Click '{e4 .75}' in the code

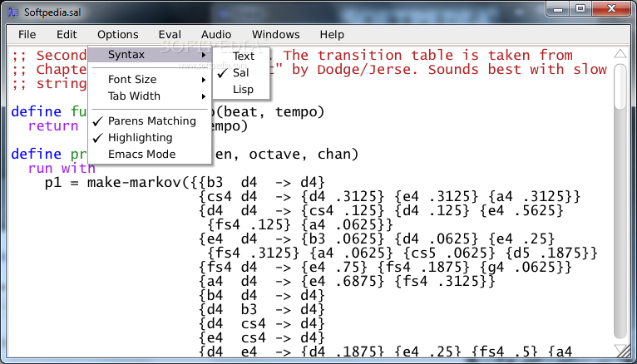(334, 267)
